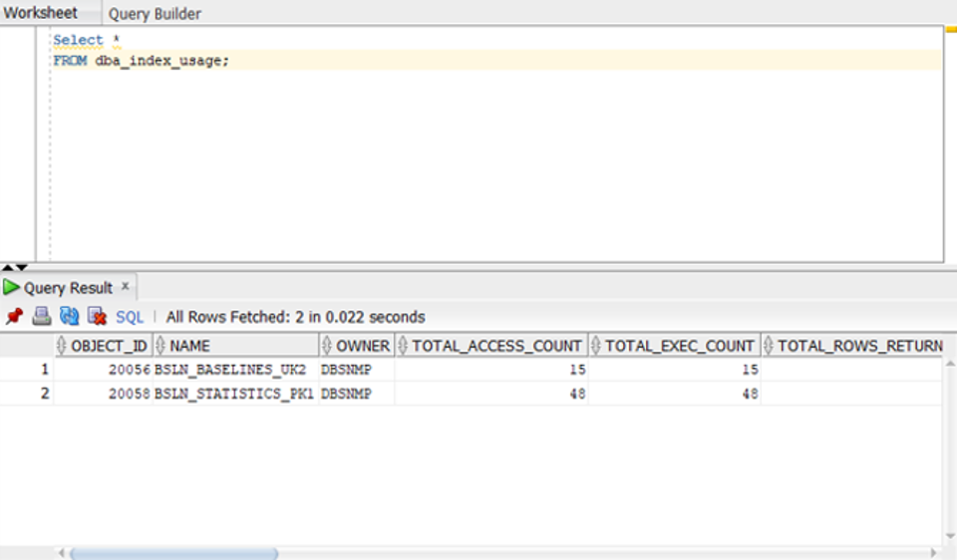Viewport: 957px width, 560px height.
Task: Click the TOTAL_ACCESS_COUNT column header
Action: coord(496,346)
